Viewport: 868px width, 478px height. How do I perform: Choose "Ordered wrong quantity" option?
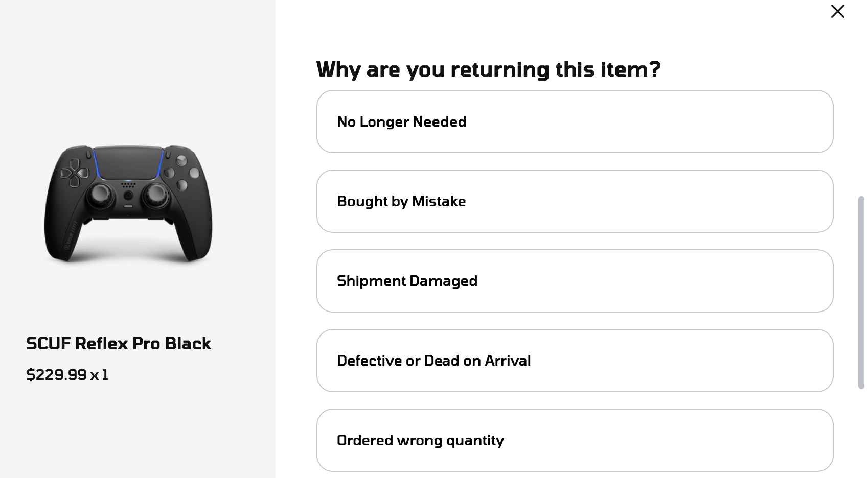(575, 440)
